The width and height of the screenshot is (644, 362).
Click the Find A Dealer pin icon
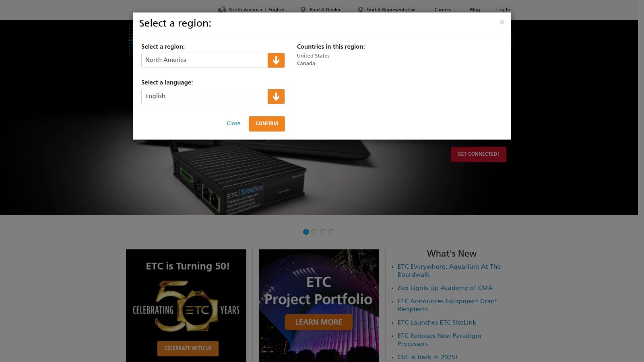[303, 10]
